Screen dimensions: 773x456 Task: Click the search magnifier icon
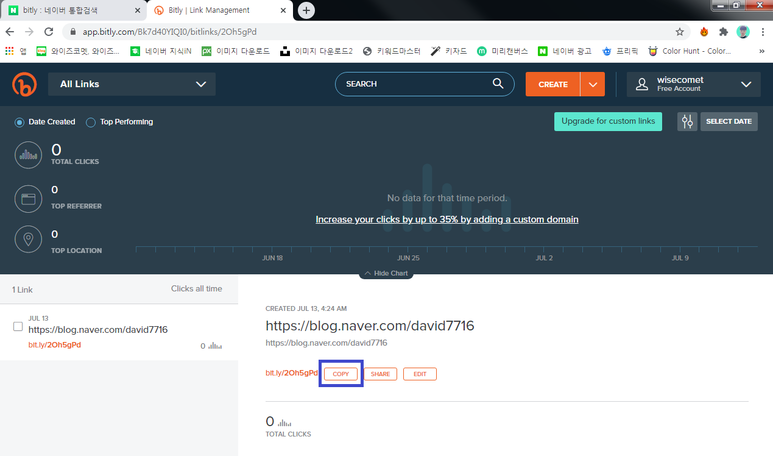coord(498,84)
